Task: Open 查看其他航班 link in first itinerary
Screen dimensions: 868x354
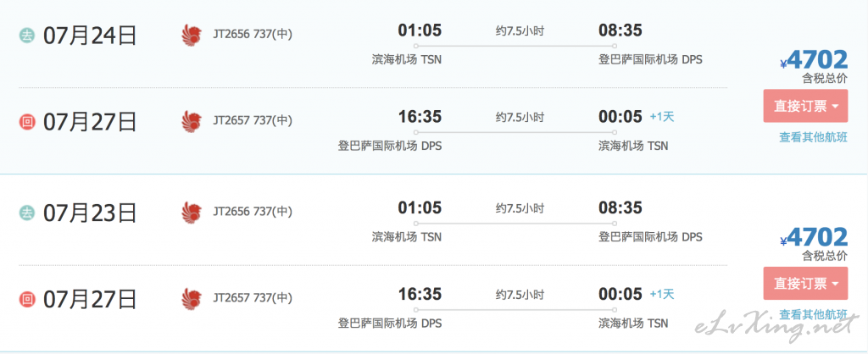Action: click(813, 138)
